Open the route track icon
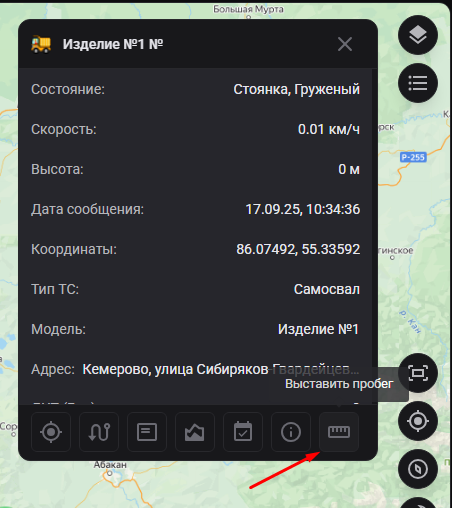 point(99,432)
